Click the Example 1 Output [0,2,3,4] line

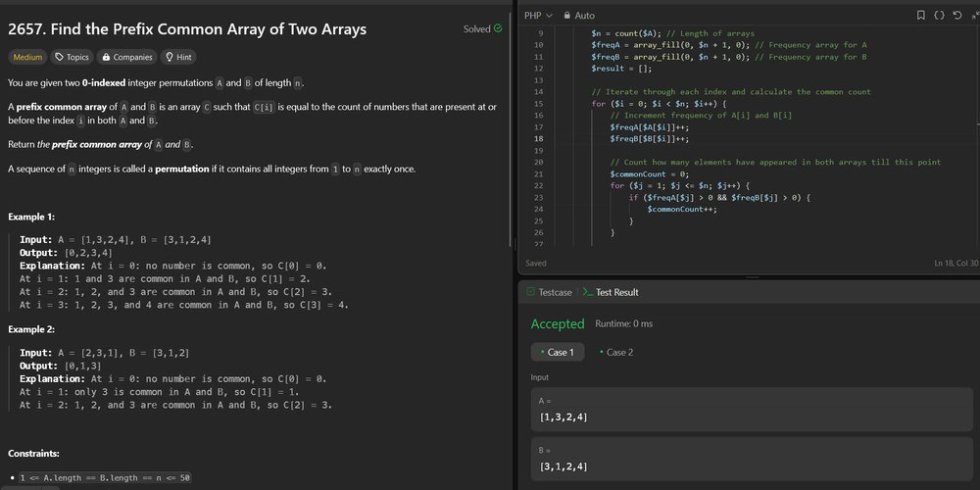(x=66, y=253)
